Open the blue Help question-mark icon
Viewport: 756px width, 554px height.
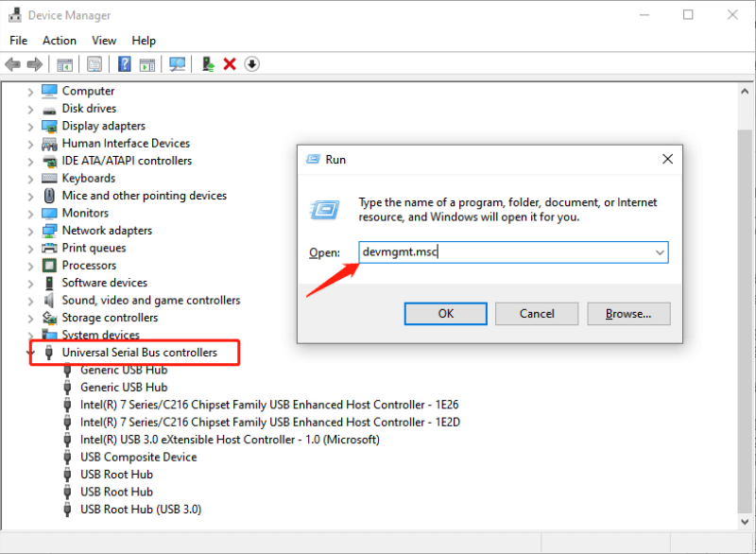[x=125, y=64]
